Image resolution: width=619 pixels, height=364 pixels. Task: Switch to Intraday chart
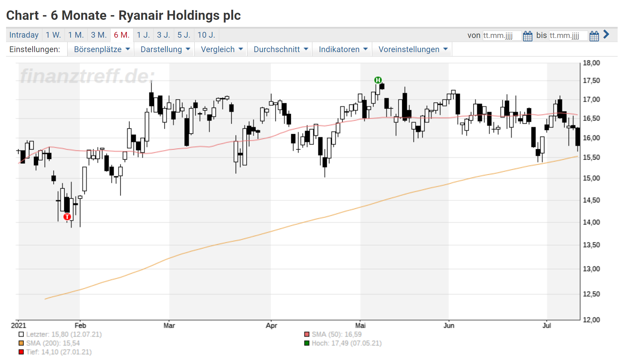(24, 35)
